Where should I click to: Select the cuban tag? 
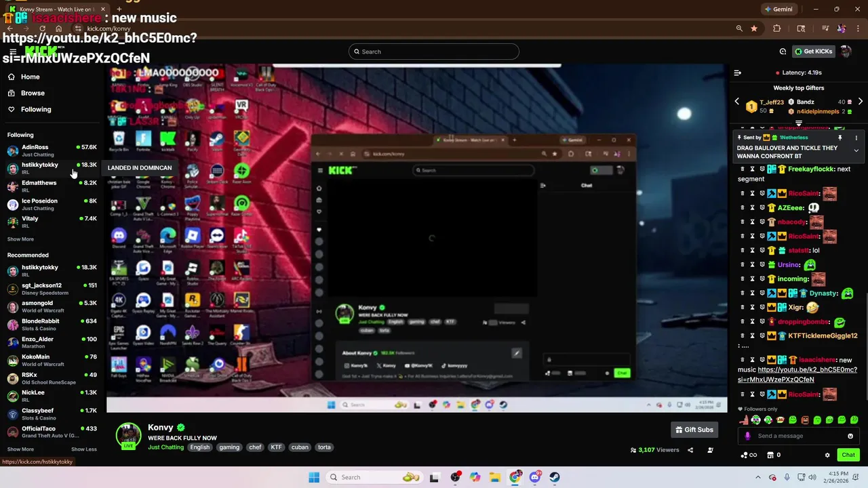coord(300,447)
